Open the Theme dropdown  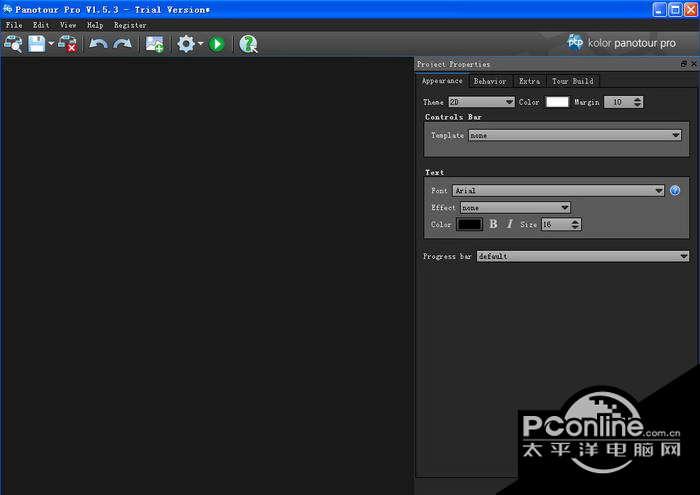pyautogui.click(x=481, y=102)
